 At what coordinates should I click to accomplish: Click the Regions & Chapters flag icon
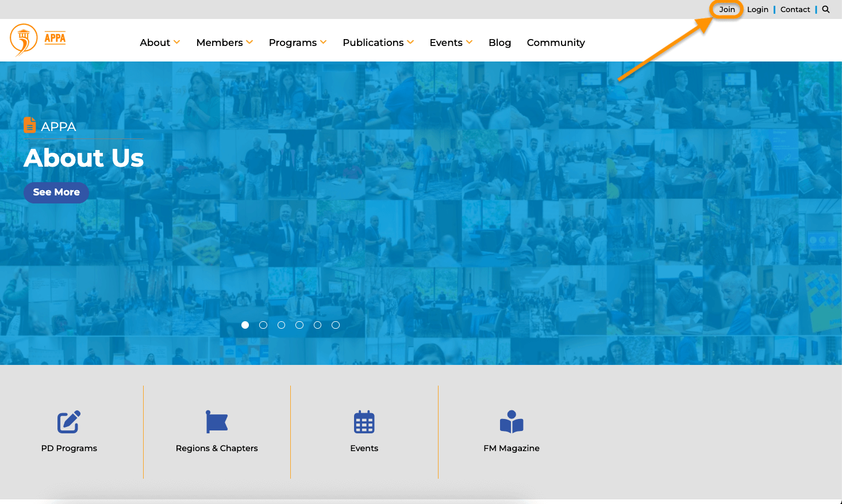[x=217, y=422]
